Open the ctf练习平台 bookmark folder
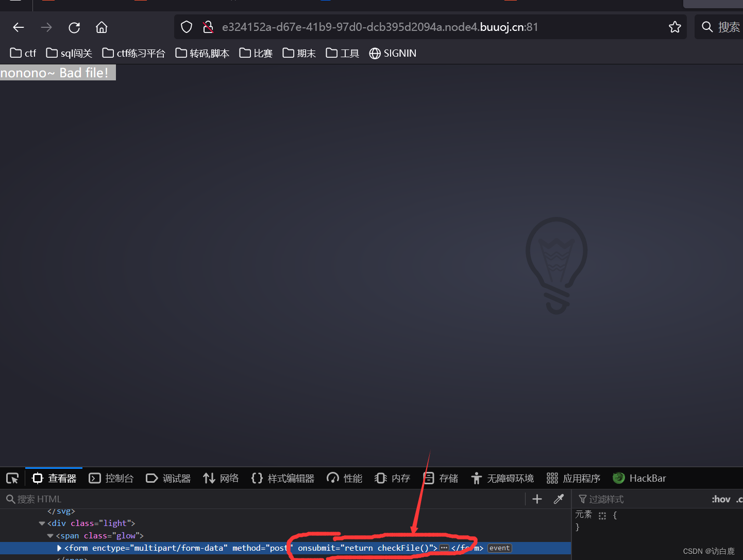This screenshot has height=560, width=743. pos(134,53)
